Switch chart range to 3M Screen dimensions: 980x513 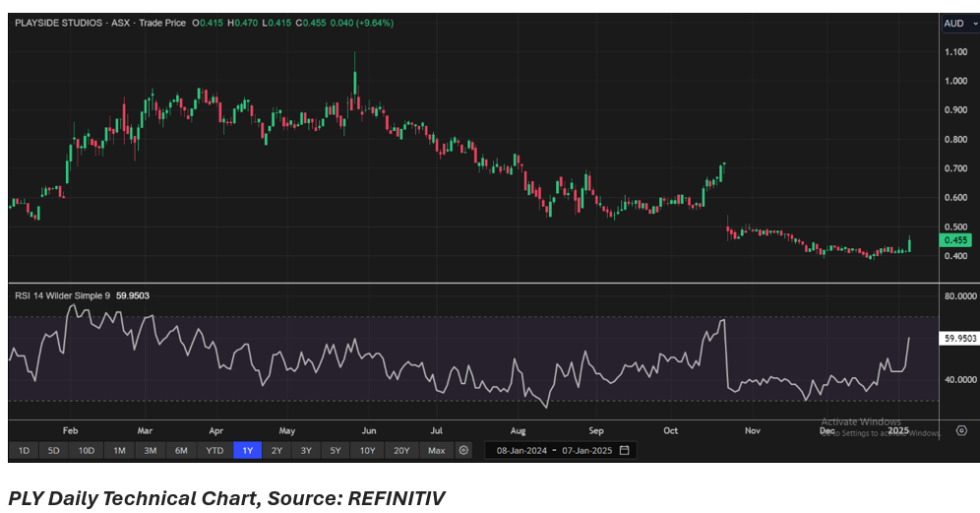pyautogui.click(x=150, y=450)
